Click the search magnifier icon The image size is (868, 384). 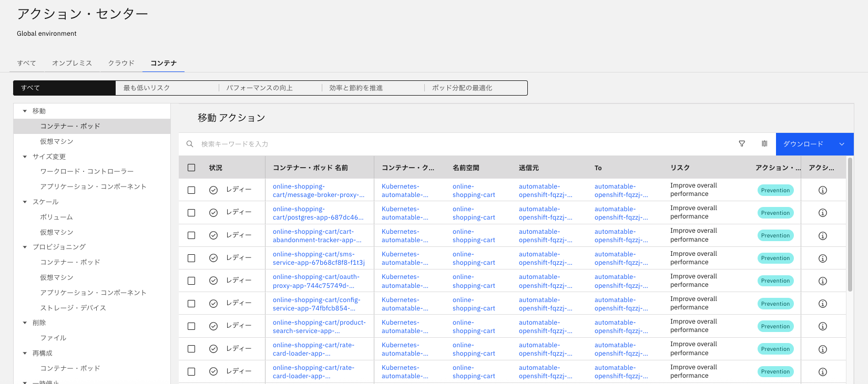tap(190, 144)
